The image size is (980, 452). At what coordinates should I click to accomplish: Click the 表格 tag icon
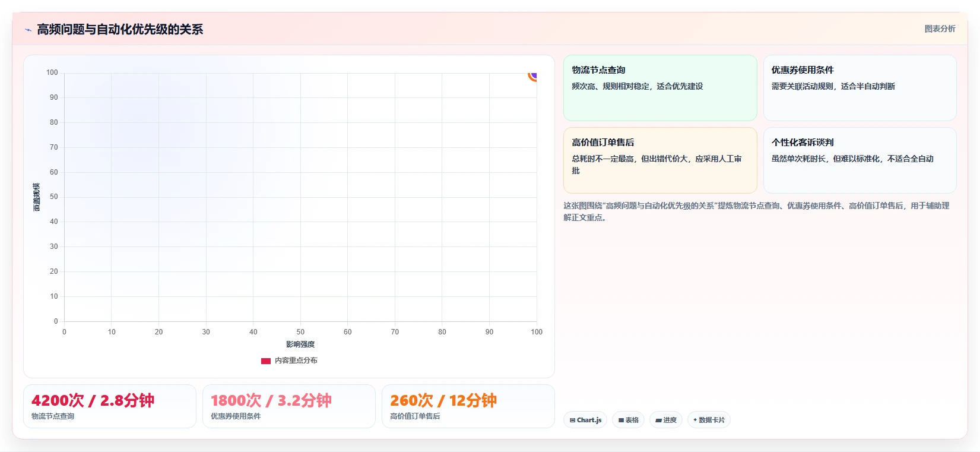pos(621,420)
